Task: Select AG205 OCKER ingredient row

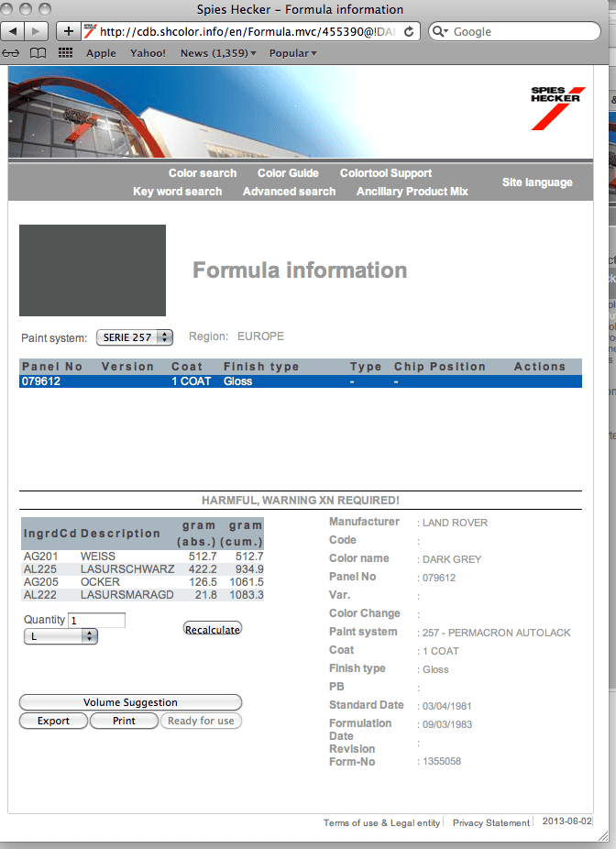Action: coord(143,582)
